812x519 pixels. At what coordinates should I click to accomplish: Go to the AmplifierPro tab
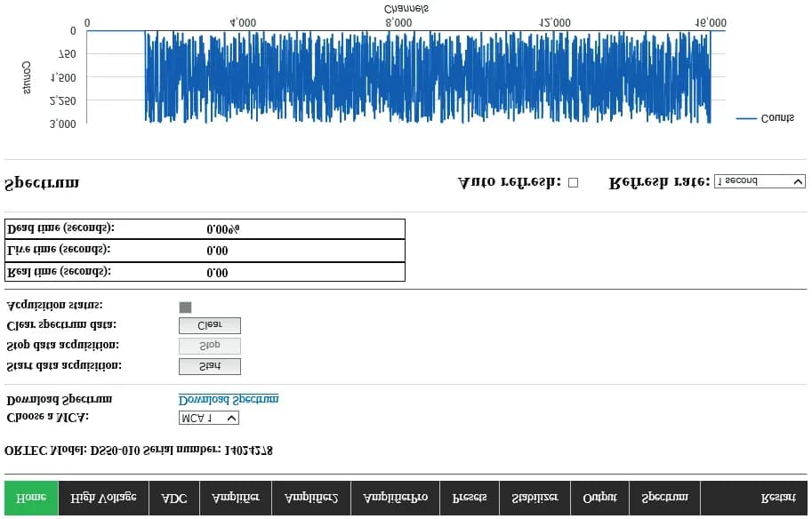[395, 498]
